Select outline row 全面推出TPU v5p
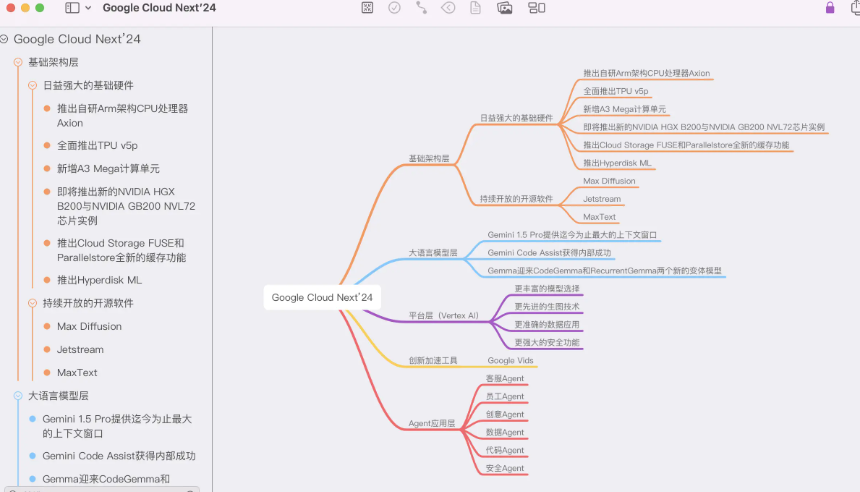860x492 pixels. (97, 145)
